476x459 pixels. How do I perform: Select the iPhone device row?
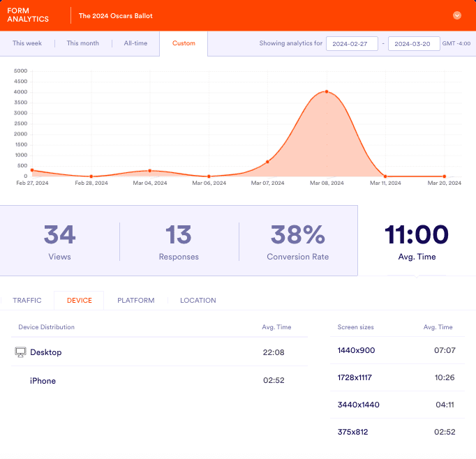pyautogui.click(x=160, y=381)
